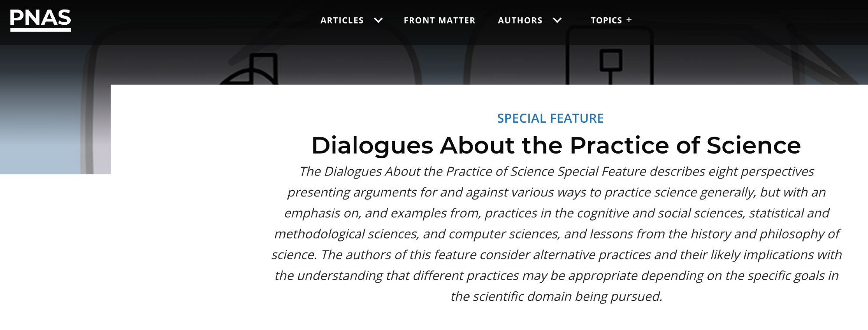Click the line beginning "the understanding that different practices"

556,275
